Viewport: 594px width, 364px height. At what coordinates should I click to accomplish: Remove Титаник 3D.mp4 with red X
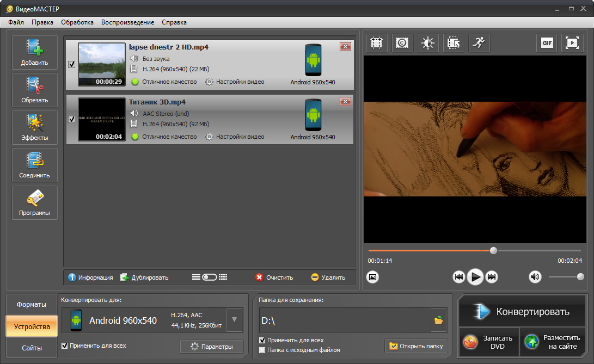[x=345, y=102]
